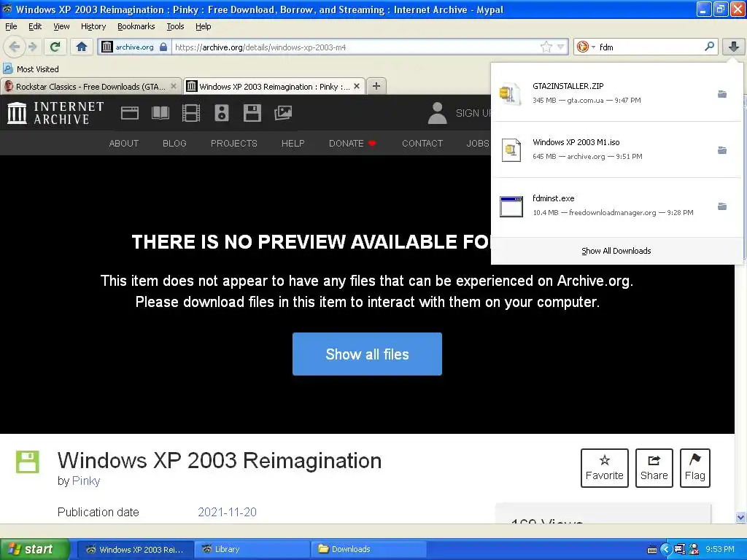Click the green software floppy item icon

(27, 462)
